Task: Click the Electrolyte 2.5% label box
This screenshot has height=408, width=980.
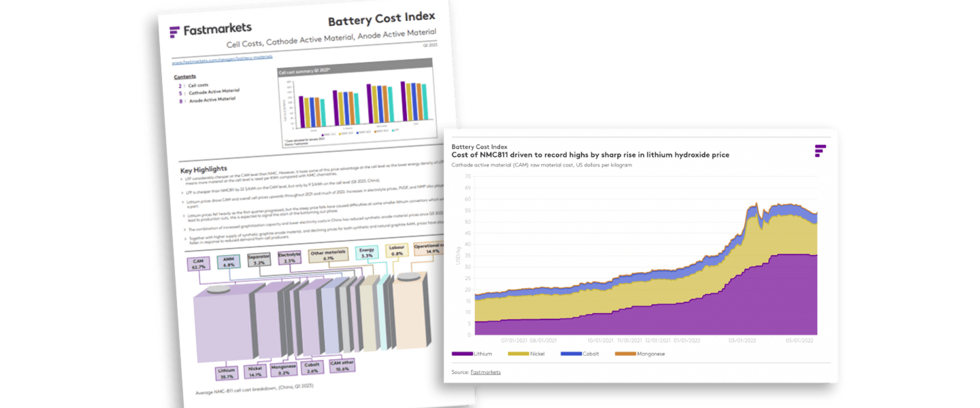Action: point(289,258)
